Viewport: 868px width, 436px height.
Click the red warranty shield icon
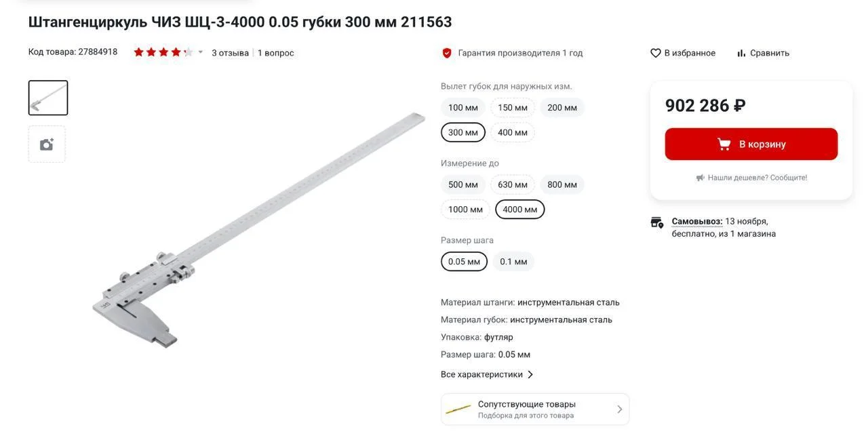point(447,53)
